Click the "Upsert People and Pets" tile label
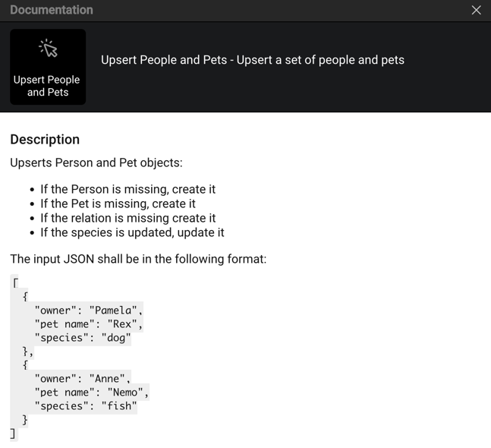 point(47,86)
